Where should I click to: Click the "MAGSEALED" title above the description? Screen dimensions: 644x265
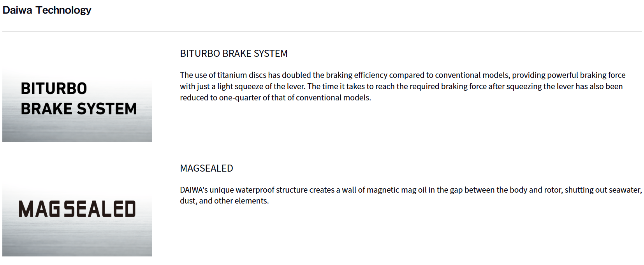(x=206, y=168)
